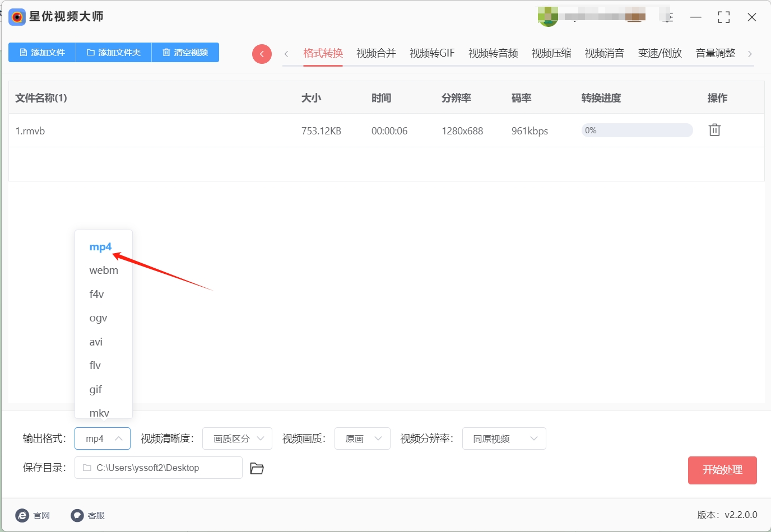Image resolution: width=771 pixels, height=532 pixels.
Task: Click the 保存目录 path input field
Action: click(x=159, y=468)
